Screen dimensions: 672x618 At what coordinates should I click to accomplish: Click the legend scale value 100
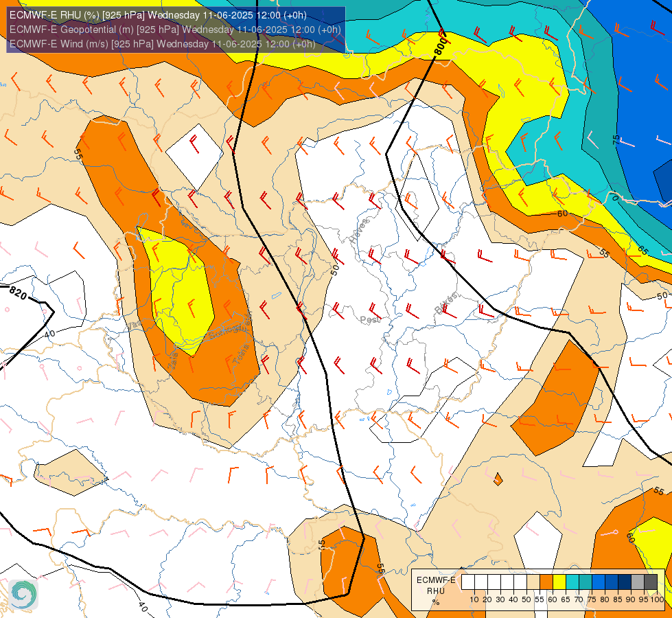coord(657,599)
